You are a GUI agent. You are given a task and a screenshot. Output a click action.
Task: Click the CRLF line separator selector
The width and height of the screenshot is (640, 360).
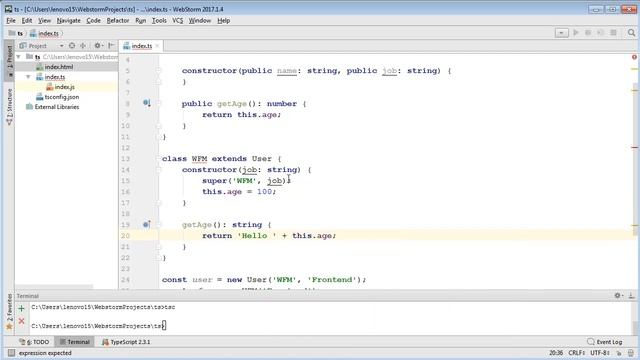[577, 353]
